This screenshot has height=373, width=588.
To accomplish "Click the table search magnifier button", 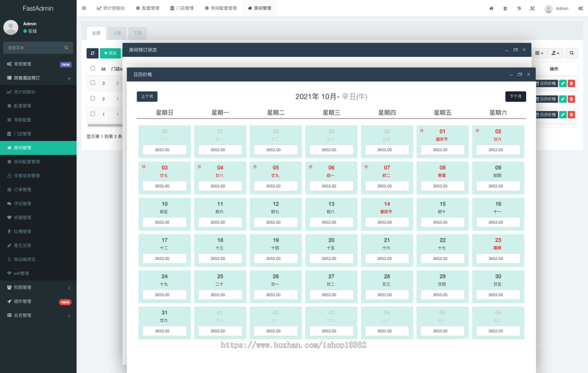I will 571,53.
